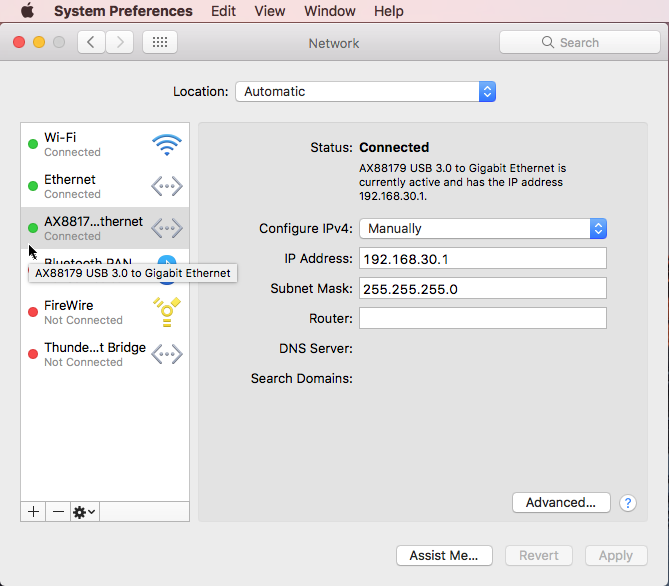Image resolution: width=669 pixels, height=586 pixels.
Task: Remove the selected service with minus button
Action: [x=58, y=511]
